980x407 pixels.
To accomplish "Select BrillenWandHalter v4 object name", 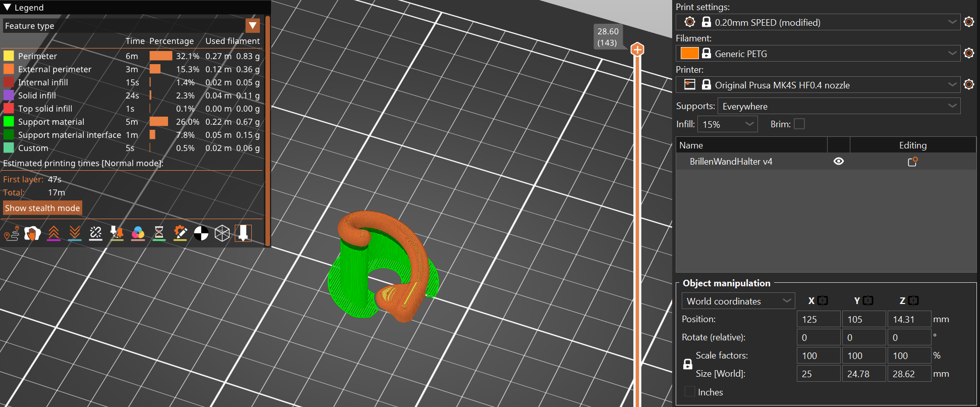I will (x=731, y=162).
